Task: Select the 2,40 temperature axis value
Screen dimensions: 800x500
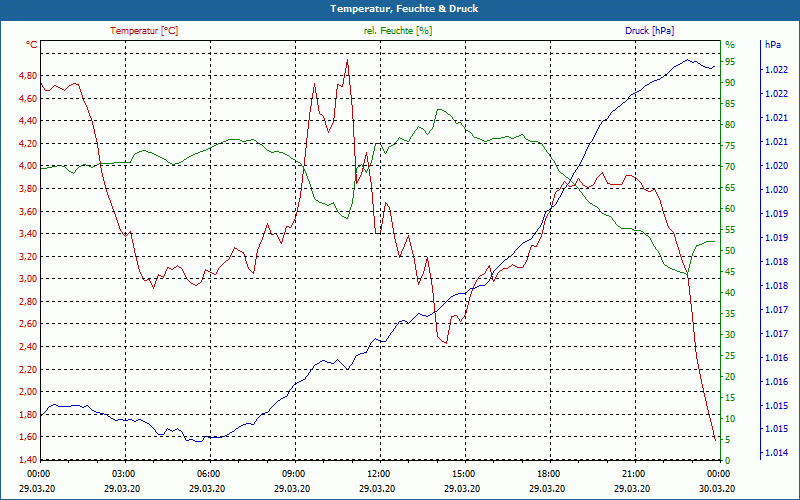Action: [28, 346]
